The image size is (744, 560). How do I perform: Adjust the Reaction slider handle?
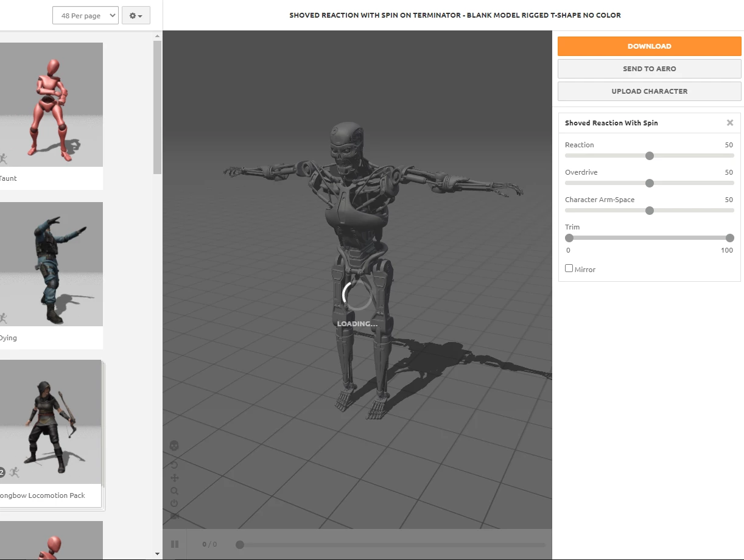[650, 156]
